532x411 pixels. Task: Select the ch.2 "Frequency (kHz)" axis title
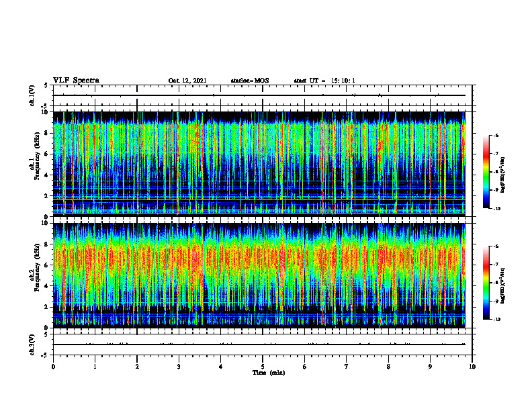pos(37,267)
